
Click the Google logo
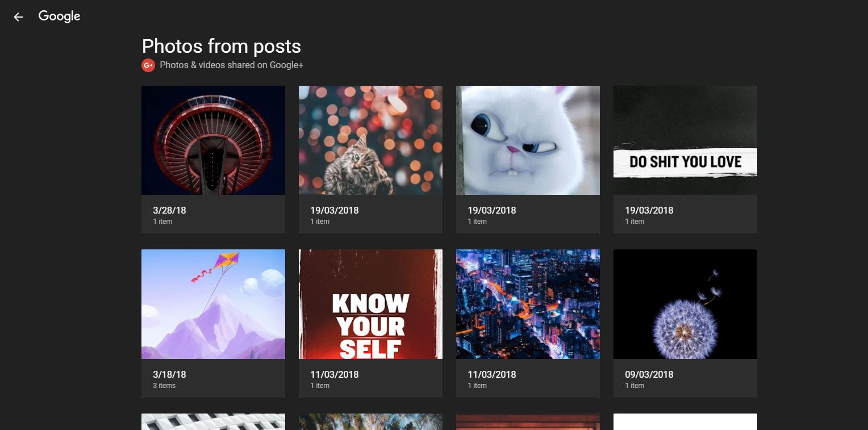point(59,16)
